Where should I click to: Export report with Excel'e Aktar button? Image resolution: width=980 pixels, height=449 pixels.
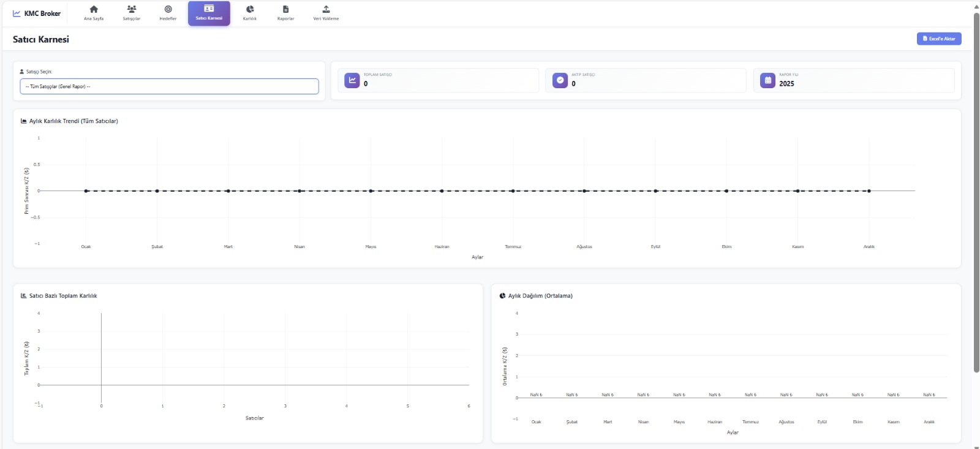[x=938, y=39]
